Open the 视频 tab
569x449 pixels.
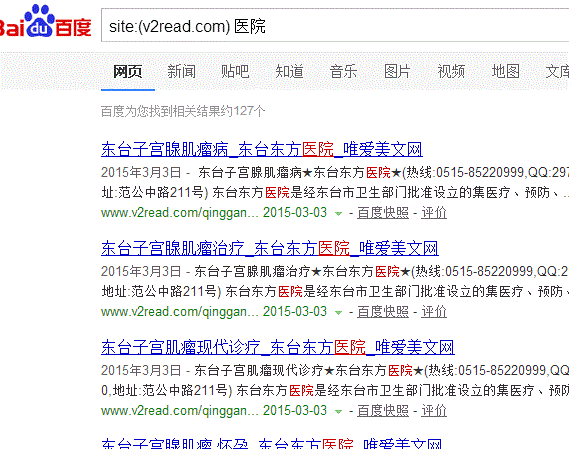pyautogui.click(x=451, y=72)
